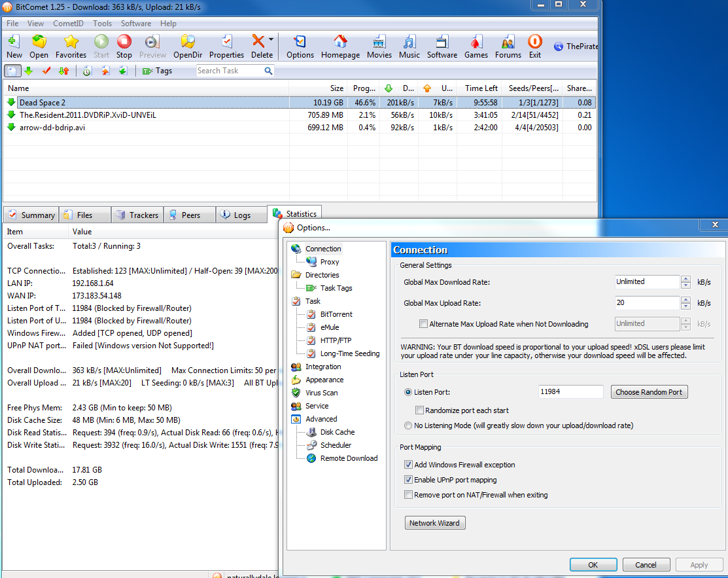Viewport: 728px width, 578px height.
Task: Open the Favorites star icon
Action: click(x=71, y=46)
